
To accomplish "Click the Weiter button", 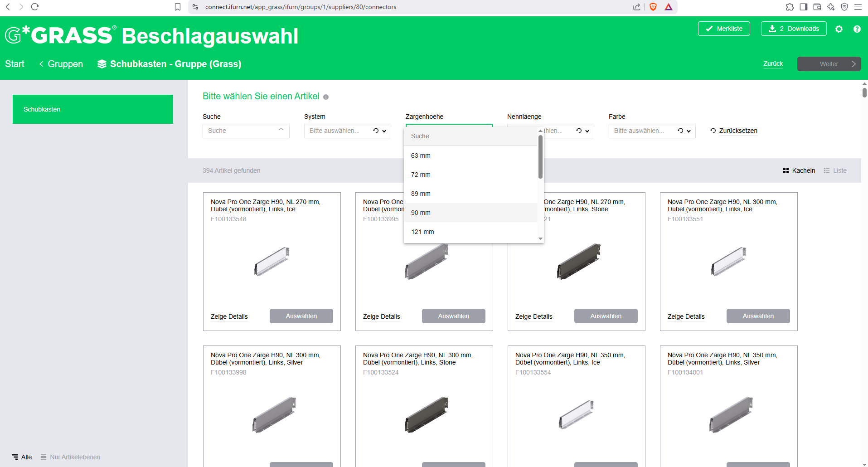I will pyautogui.click(x=829, y=64).
